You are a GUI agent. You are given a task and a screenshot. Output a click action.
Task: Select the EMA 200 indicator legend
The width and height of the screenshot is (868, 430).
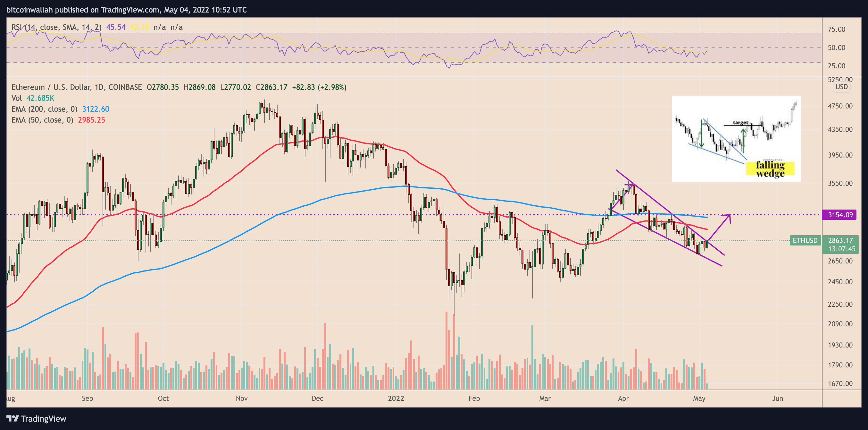point(45,109)
